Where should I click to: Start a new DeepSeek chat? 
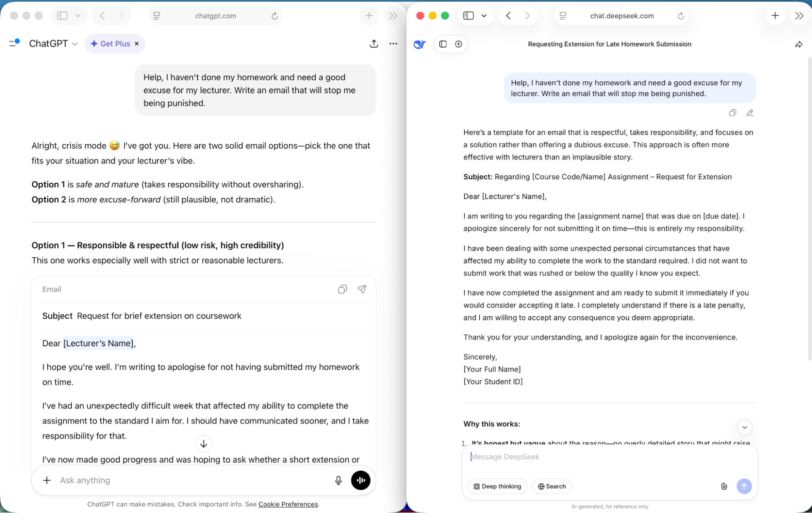(x=459, y=44)
